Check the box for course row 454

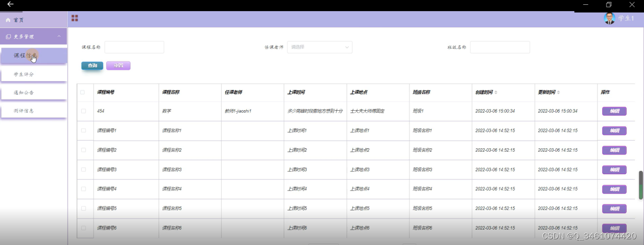coord(84,111)
